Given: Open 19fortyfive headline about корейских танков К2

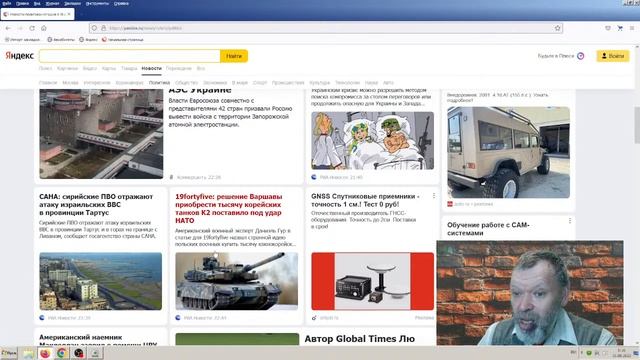Looking at the screenshot, I should [x=229, y=209].
